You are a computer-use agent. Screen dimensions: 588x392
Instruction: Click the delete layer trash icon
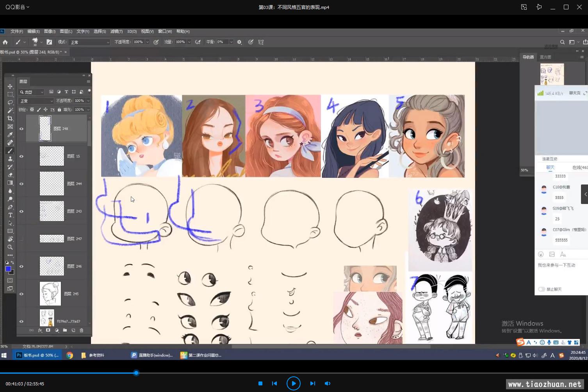tap(82, 330)
